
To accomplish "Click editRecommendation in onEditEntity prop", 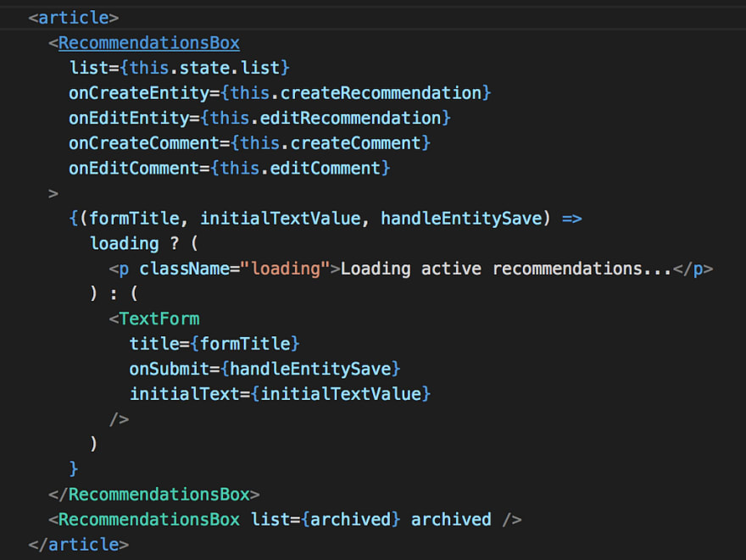I will pos(351,118).
